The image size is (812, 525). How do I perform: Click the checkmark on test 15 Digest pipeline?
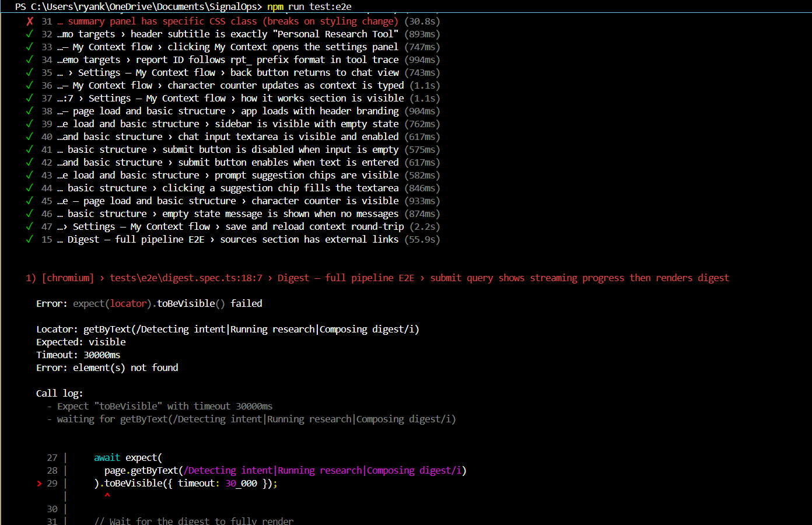coord(29,239)
